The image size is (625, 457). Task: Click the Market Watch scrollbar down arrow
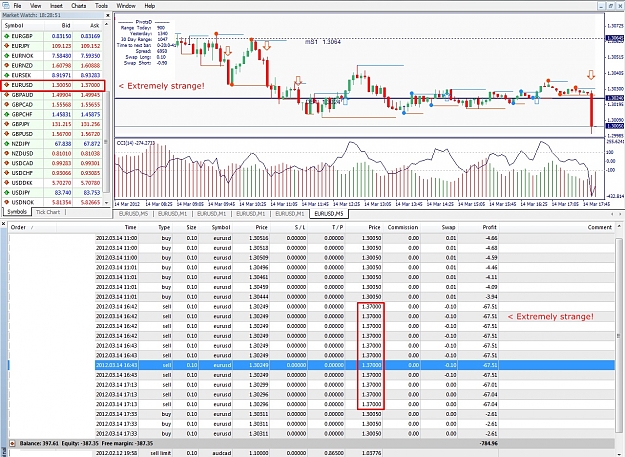coord(106,202)
